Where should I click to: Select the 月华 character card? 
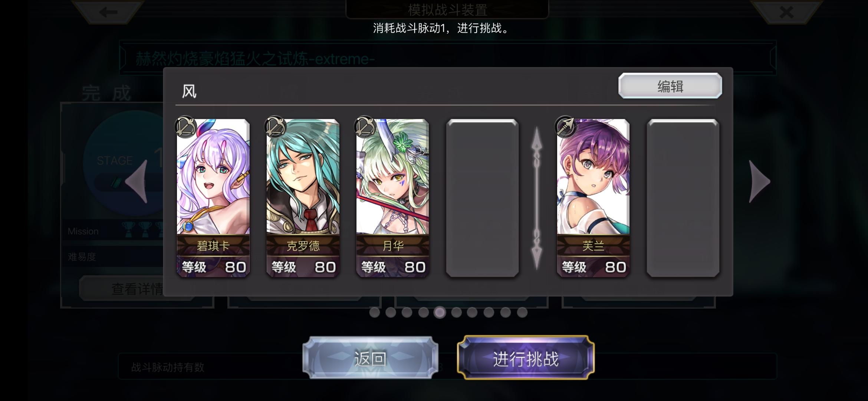click(392, 198)
